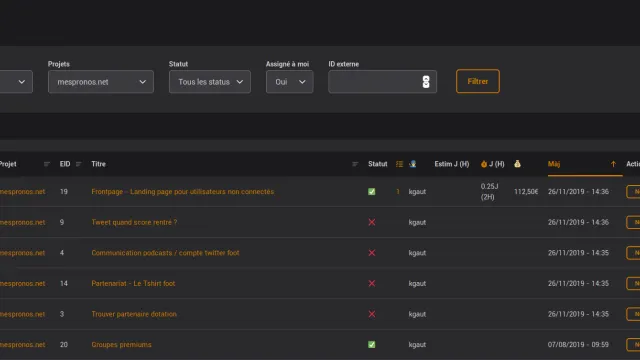
Task: Click mespronos.net project link in EID 20 row
Action: pos(22,344)
